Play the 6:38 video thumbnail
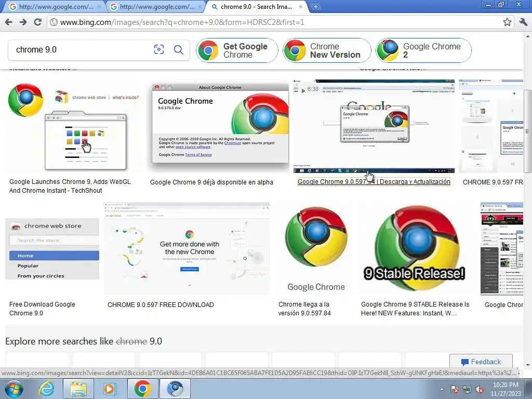This screenshot has width=532, height=399. (x=374, y=126)
